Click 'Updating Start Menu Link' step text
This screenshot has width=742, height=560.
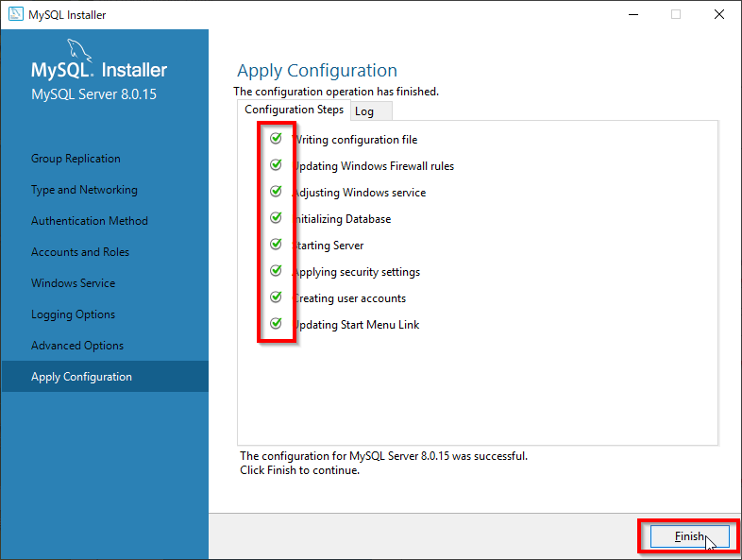(x=356, y=325)
